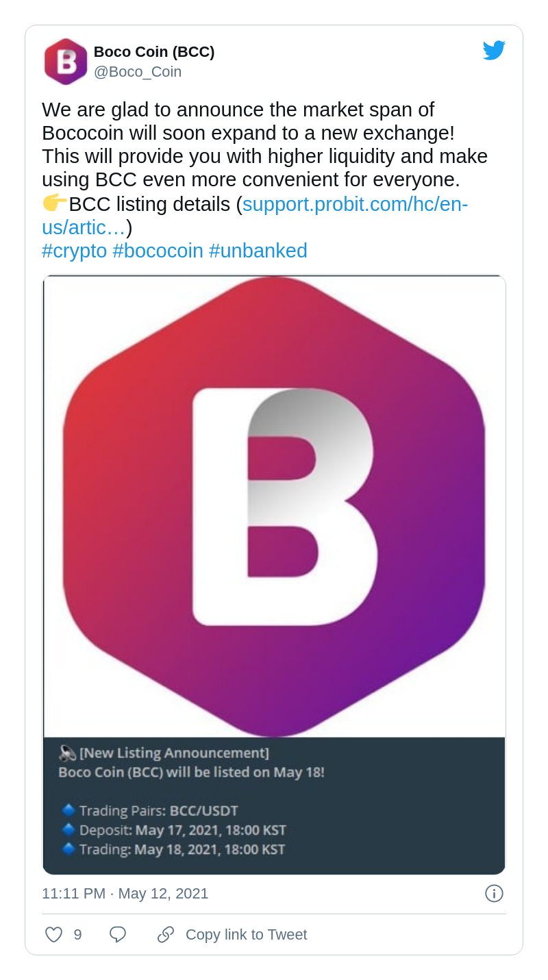Open the Boco Coin (BCC) display name
This screenshot has width=548, height=980.
click(154, 51)
